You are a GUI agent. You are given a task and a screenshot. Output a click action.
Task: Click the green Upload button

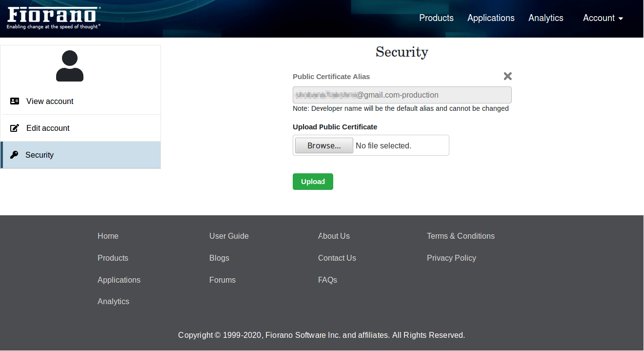click(313, 182)
